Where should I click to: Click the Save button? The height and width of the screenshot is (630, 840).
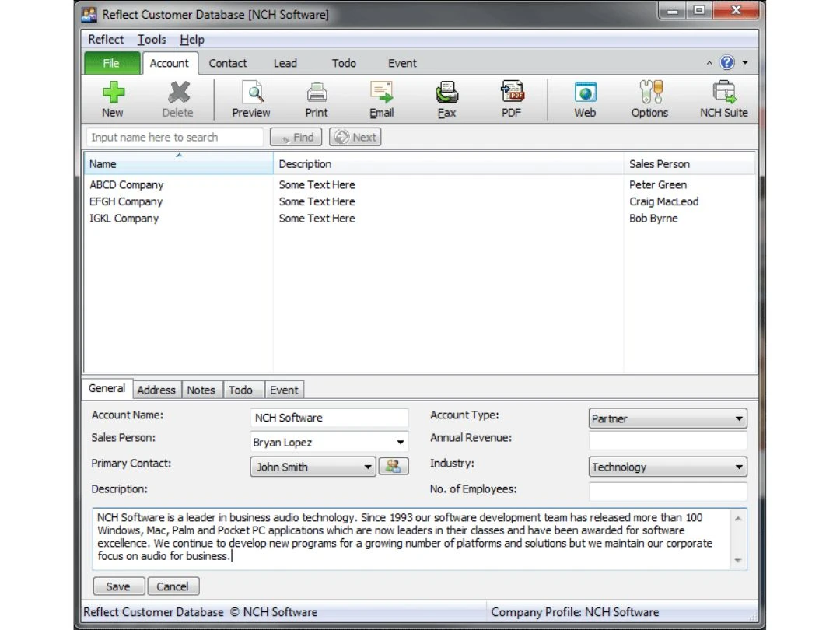point(118,586)
